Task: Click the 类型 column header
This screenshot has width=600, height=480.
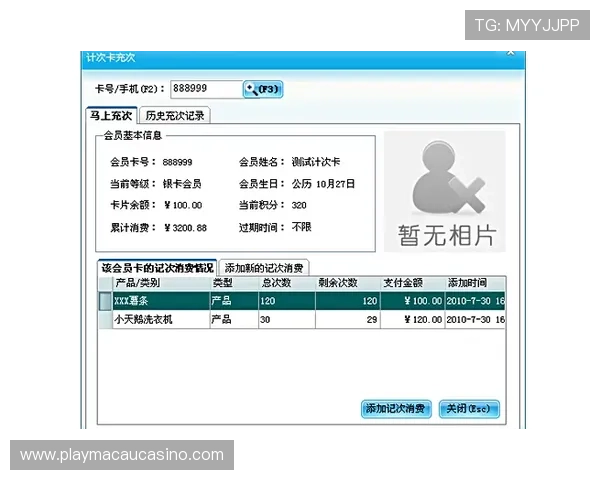Action: 234,283
